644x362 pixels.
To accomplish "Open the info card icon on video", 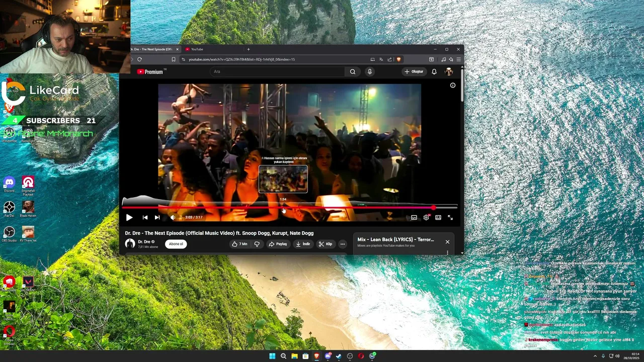I will tap(452, 85).
